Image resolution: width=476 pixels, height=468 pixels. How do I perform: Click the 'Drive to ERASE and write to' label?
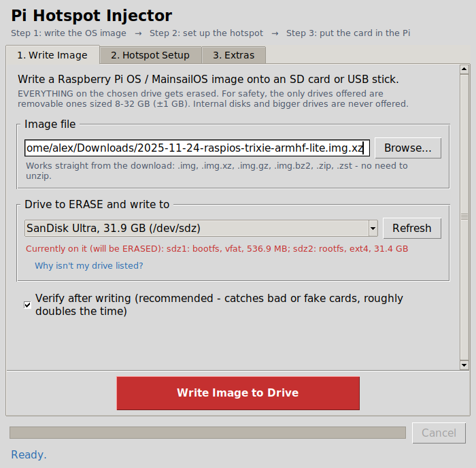click(x=97, y=204)
